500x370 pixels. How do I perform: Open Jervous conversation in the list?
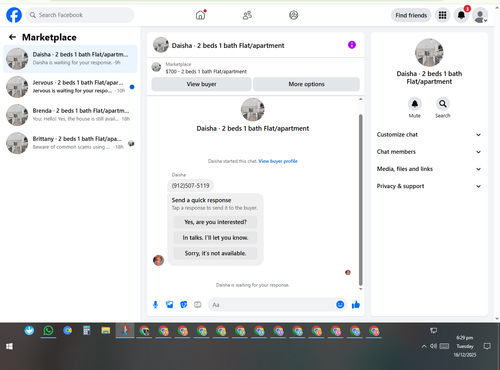70,87
